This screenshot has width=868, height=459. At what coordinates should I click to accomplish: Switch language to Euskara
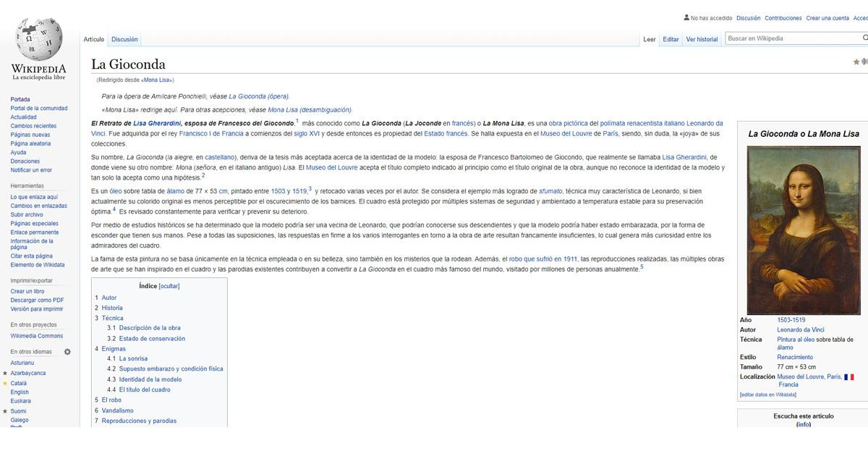click(20, 401)
